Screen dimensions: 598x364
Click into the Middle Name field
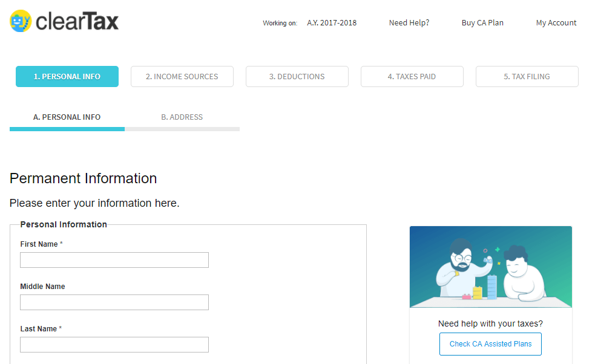[x=114, y=302]
